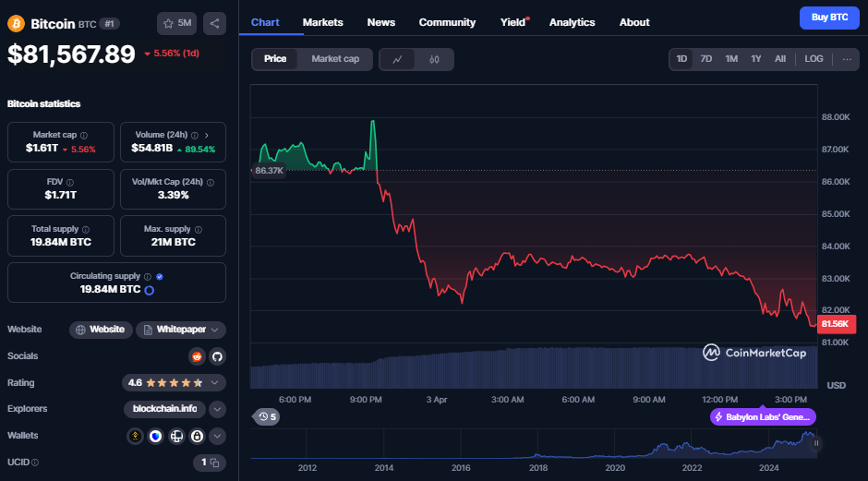The height and width of the screenshot is (481, 868).
Task: Open the About tab
Action: click(634, 23)
